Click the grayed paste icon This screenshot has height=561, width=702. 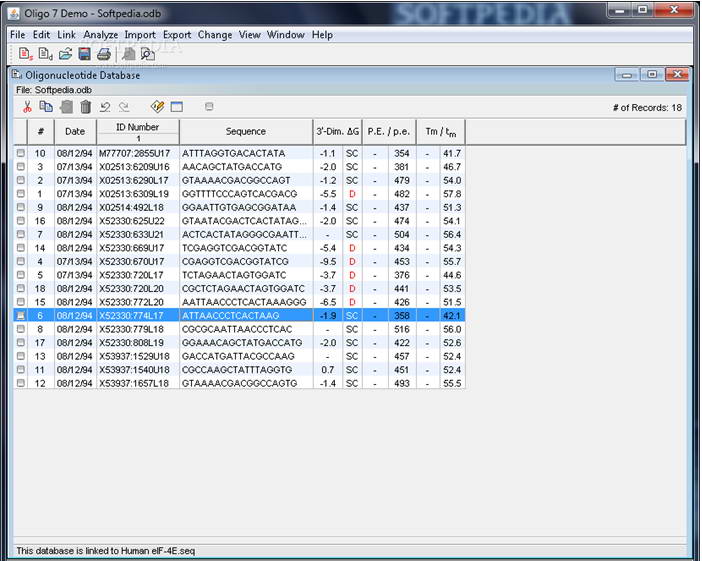coord(66,107)
